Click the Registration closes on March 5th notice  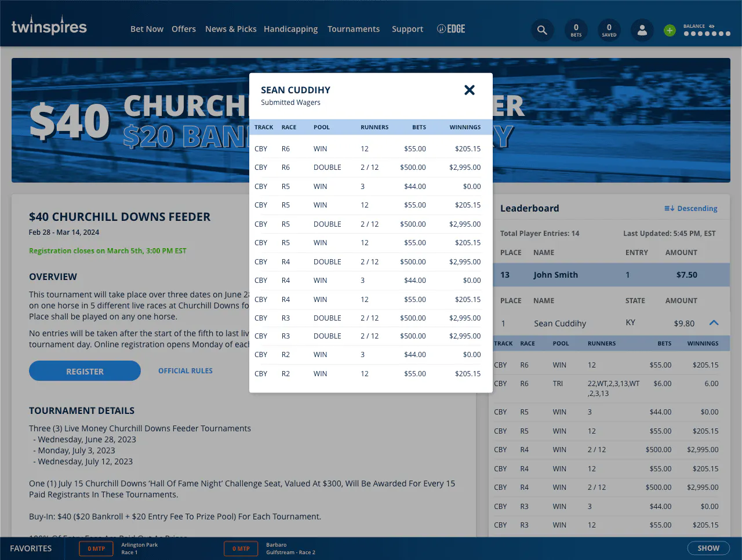pyautogui.click(x=108, y=251)
